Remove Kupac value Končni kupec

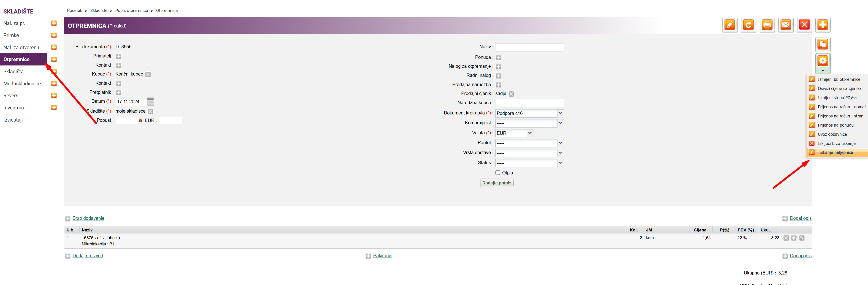point(148,74)
